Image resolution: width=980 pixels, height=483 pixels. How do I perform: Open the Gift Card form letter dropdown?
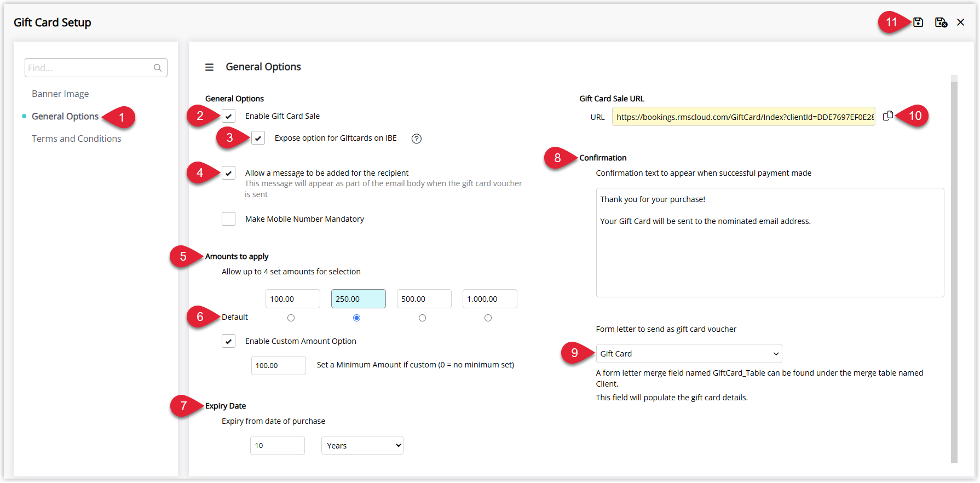coord(689,354)
